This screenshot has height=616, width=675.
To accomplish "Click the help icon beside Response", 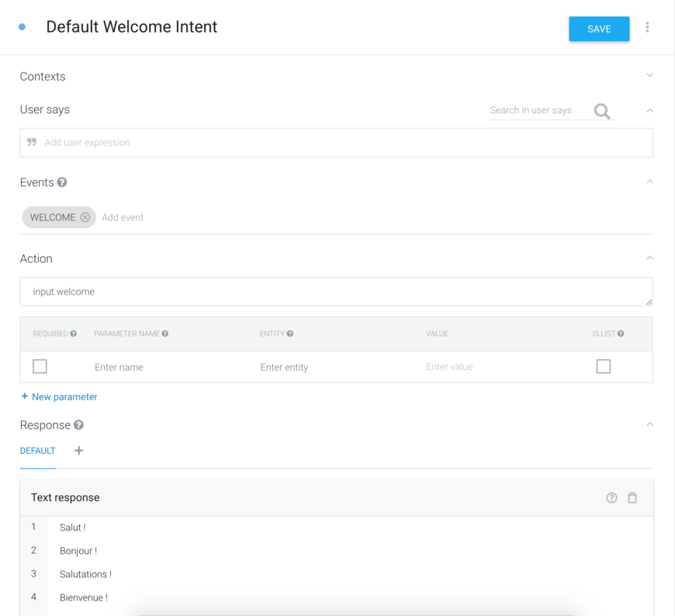I will (x=78, y=425).
